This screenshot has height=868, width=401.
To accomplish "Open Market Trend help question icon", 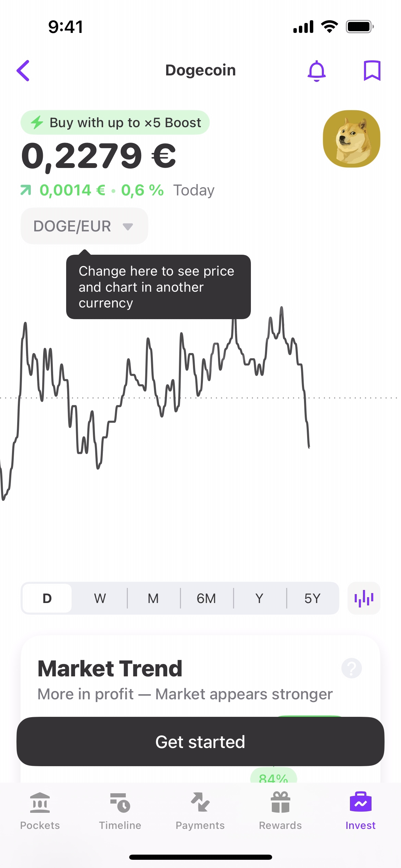I will pyautogui.click(x=351, y=668).
